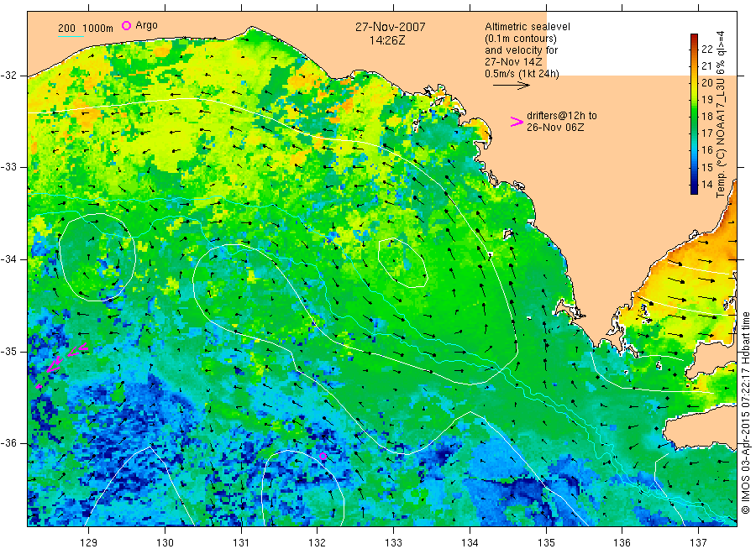Click the IMOS copyright timestamp text
756x554 pixels.
coord(746,412)
